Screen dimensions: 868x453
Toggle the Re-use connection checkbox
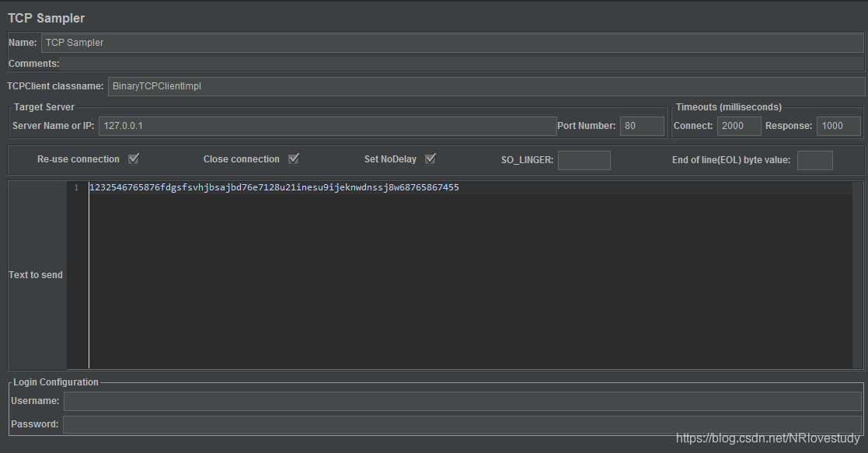(x=134, y=159)
